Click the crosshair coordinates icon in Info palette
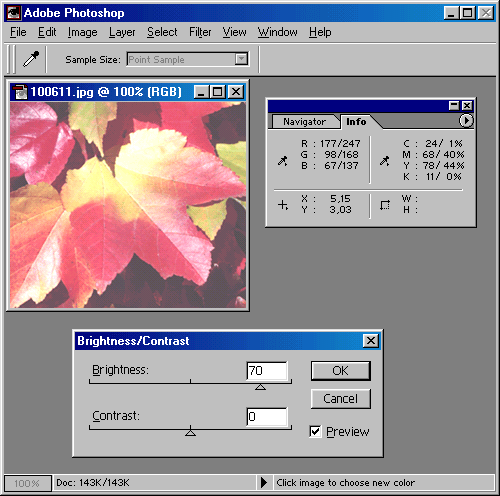 283,205
